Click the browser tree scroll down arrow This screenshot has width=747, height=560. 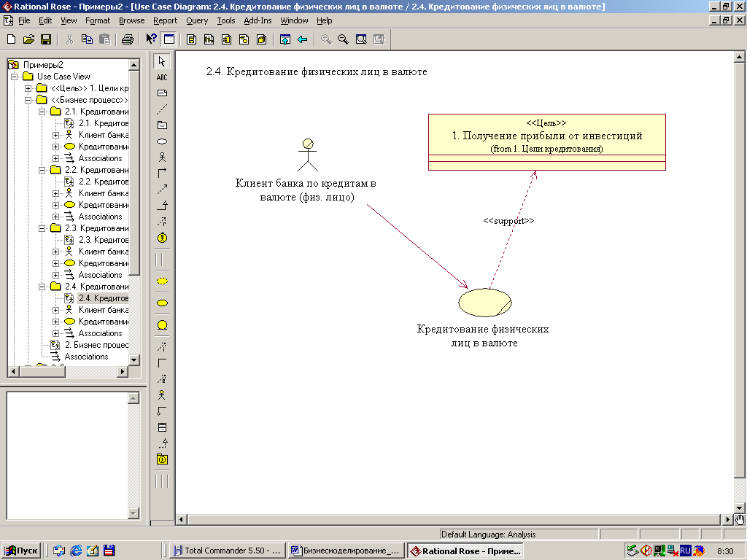(x=134, y=360)
